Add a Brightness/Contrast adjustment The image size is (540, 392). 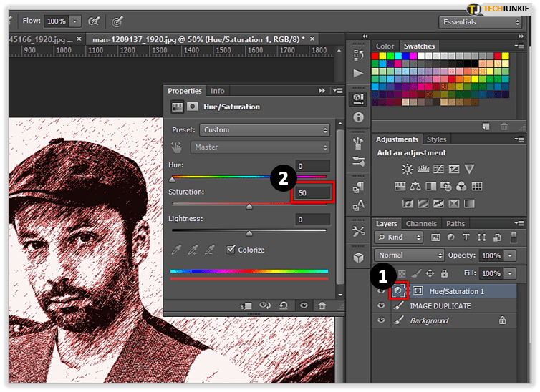coord(408,170)
